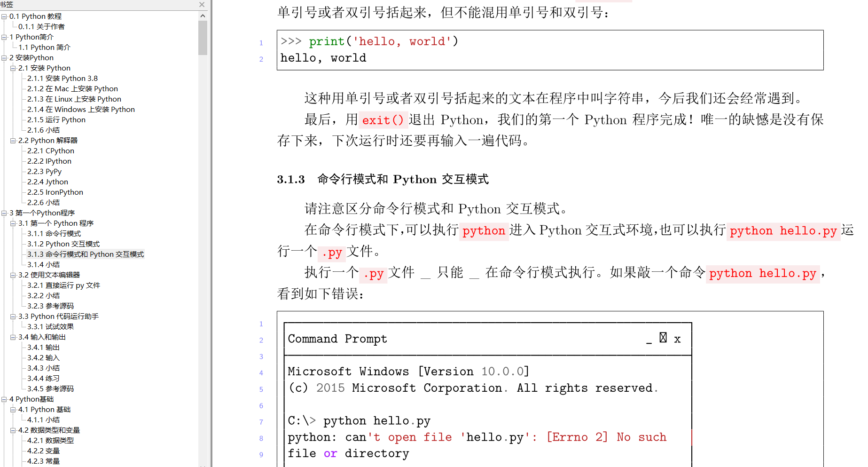Open the "2.2.5 IronPython" bookmark
Viewport: 868px width, 467px height.
[x=55, y=192]
